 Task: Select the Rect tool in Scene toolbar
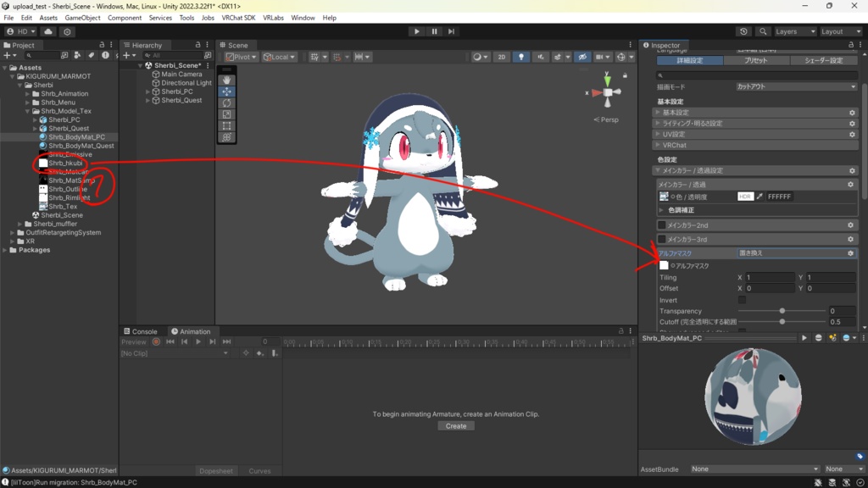[x=226, y=125]
